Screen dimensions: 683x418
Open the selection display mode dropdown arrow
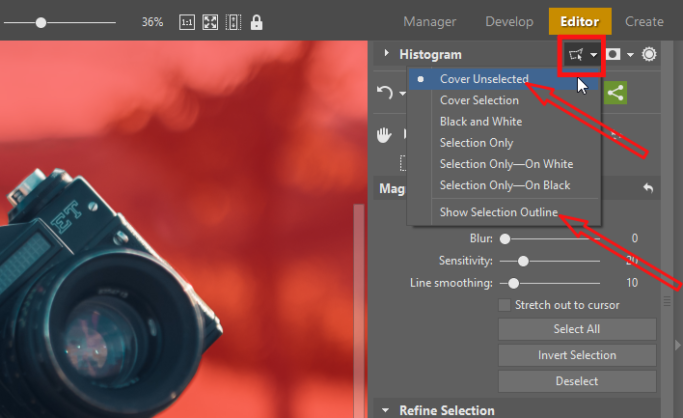tap(593, 55)
